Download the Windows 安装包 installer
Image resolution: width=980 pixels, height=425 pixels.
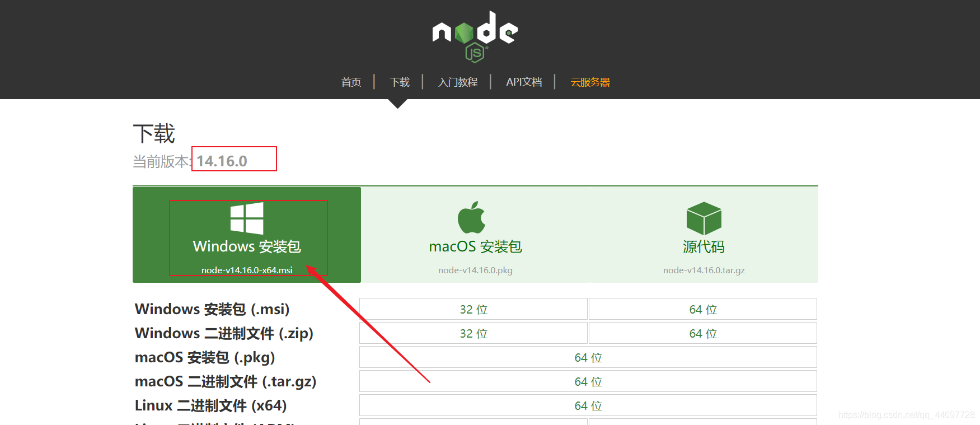point(247,235)
